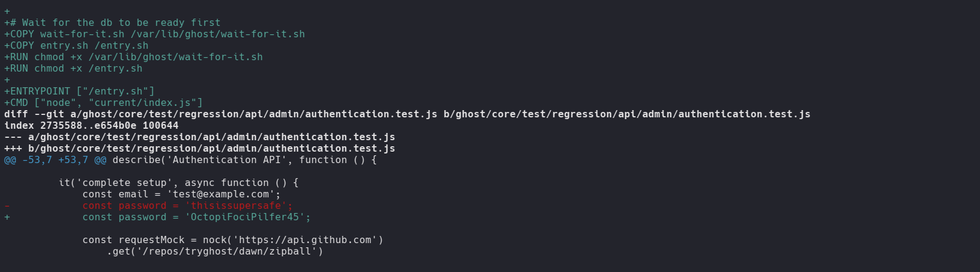Click the ENTRYPOINT ["/entry.sh"] line

tap(79, 91)
